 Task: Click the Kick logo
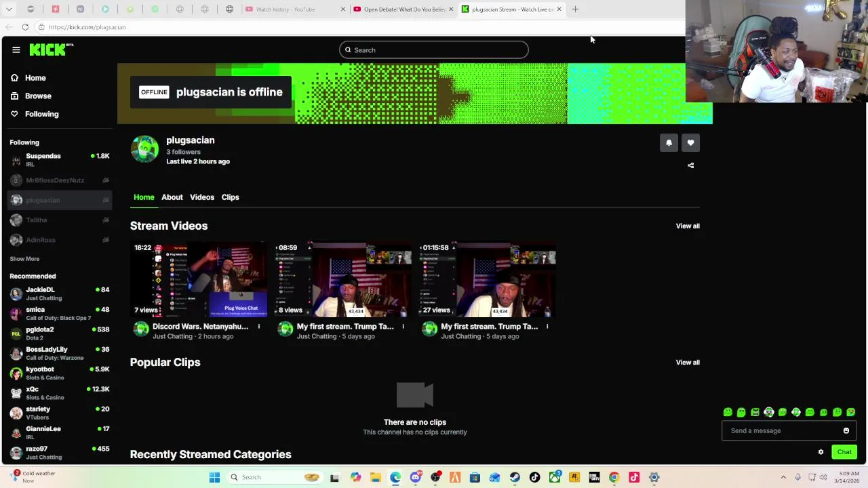51,49
